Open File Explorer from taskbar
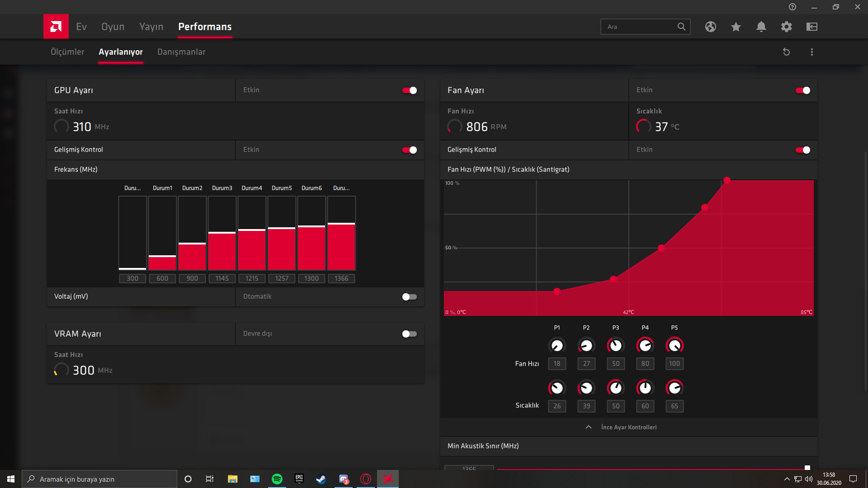Screen dimensions: 868x488 click(233, 479)
